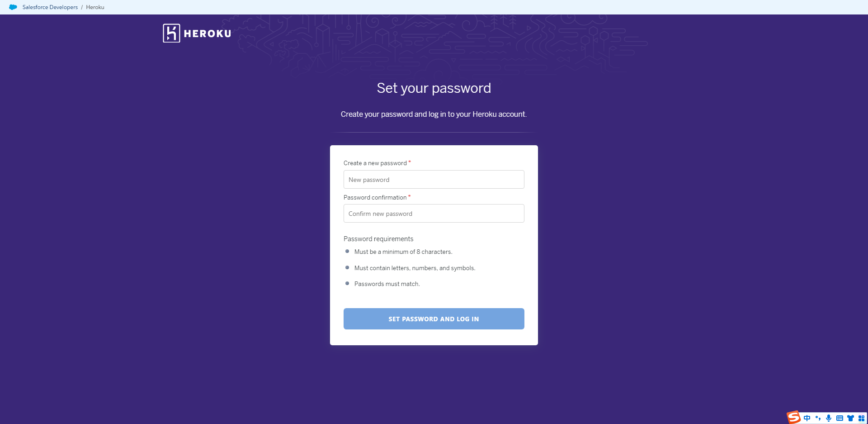Open the IME skin shirt icon
This screenshot has height=424, width=868.
click(850, 418)
